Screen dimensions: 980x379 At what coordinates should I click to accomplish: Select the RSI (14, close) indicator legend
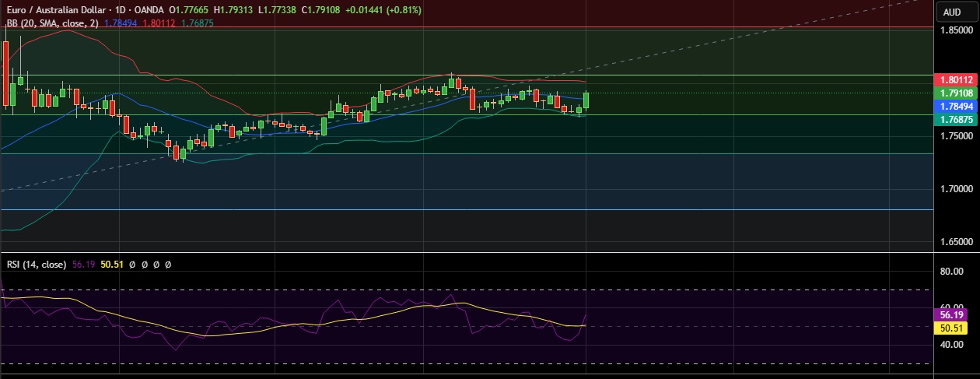point(37,265)
